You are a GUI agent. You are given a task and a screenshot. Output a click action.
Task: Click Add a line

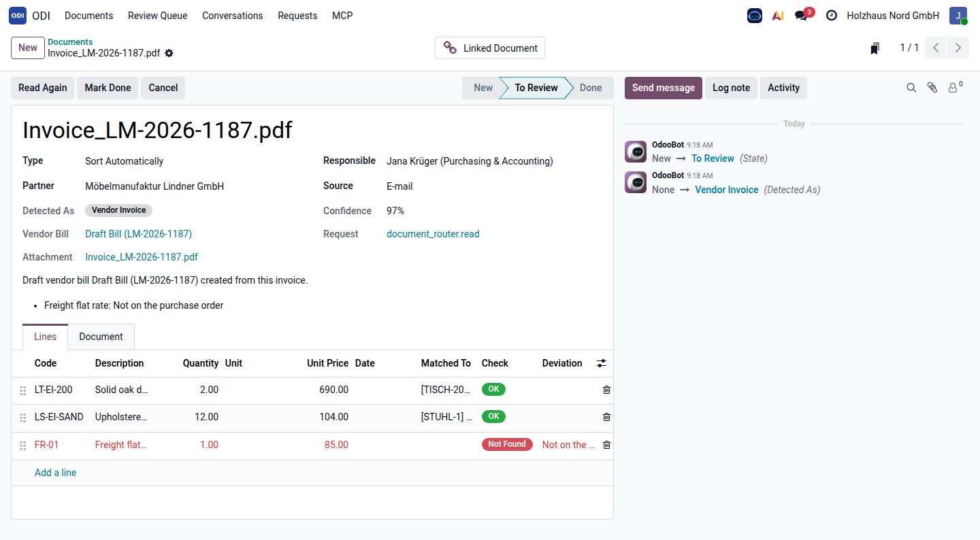point(55,473)
